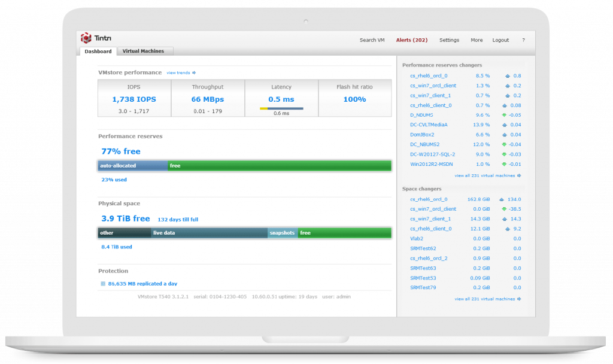Click 3.9 TiB free text
Screen dimensions: 613x364
[126, 219]
